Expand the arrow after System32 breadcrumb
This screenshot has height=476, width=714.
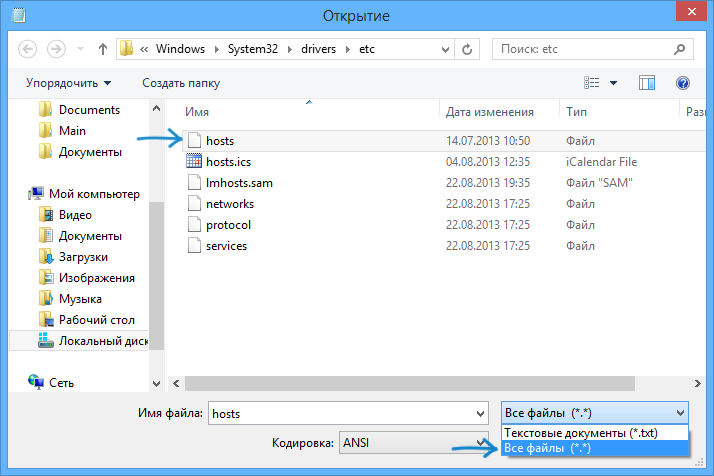[x=290, y=49]
